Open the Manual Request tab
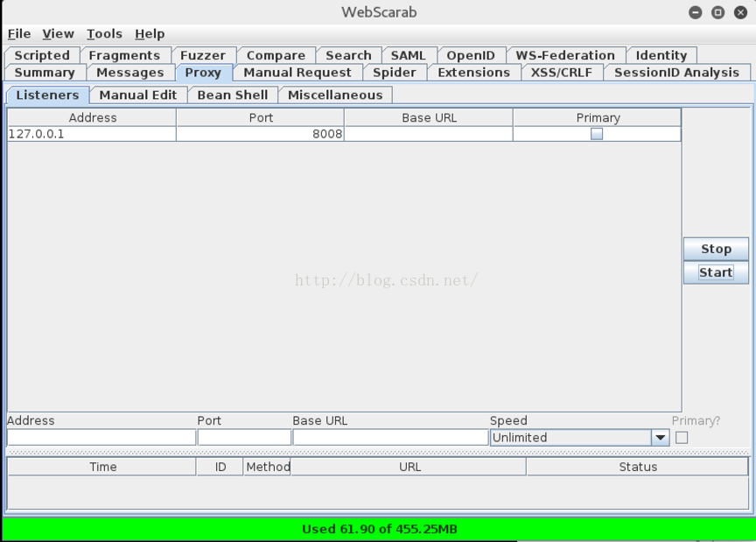This screenshot has width=756, height=542. pyautogui.click(x=297, y=73)
